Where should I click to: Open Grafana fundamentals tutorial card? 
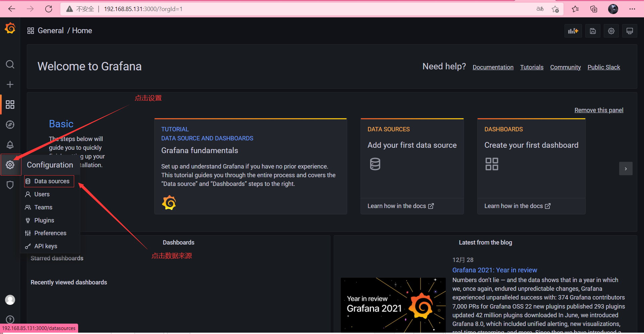click(x=251, y=166)
